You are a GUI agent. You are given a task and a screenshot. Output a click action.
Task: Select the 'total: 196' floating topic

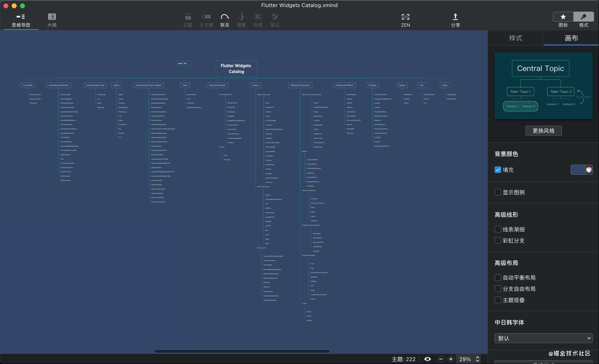[182, 63]
